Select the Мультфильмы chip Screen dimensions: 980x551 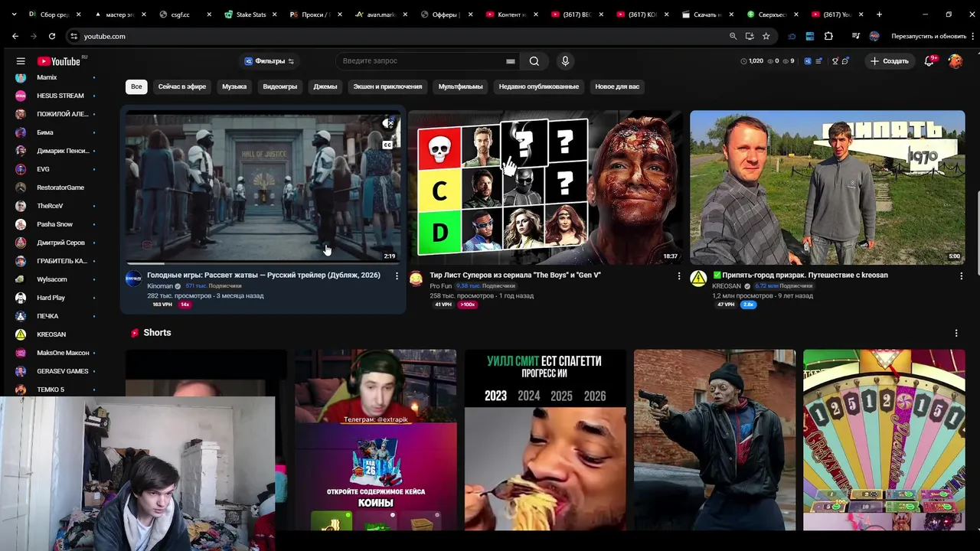(460, 86)
